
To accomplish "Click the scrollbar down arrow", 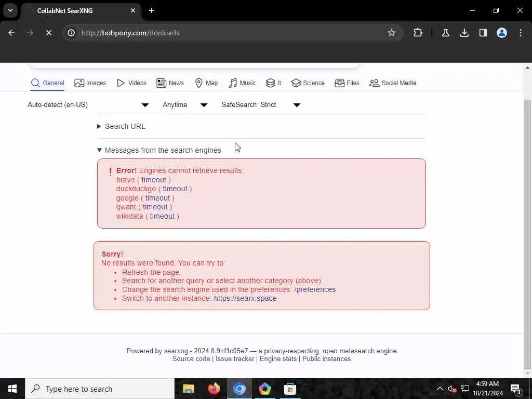I will (x=528, y=374).
